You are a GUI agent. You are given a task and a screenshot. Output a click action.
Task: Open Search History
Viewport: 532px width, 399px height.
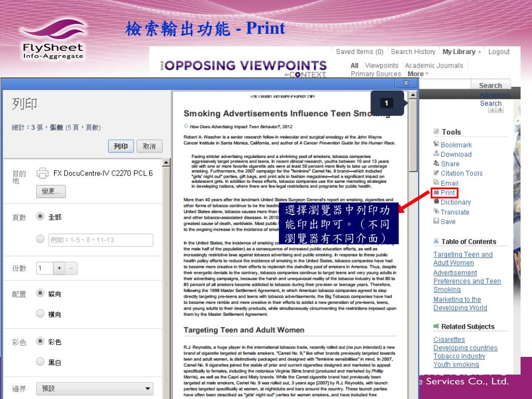(x=413, y=51)
